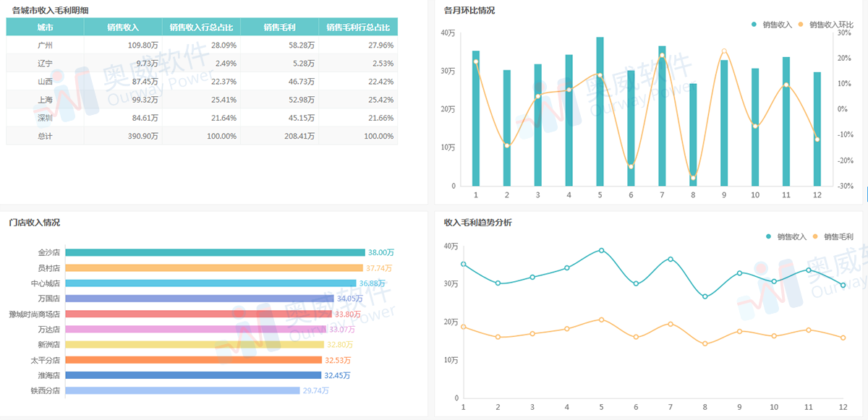
Task: Toggle 销售毛利 legend item in trend chart
Action: click(833, 236)
